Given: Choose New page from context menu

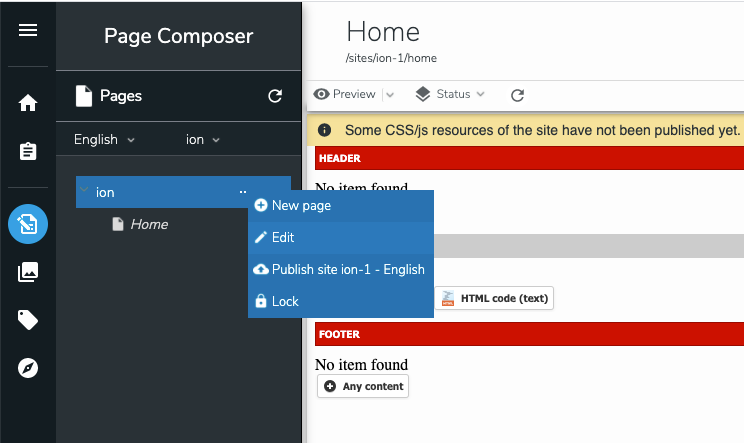Looking at the screenshot, I should [x=301, y=205].
